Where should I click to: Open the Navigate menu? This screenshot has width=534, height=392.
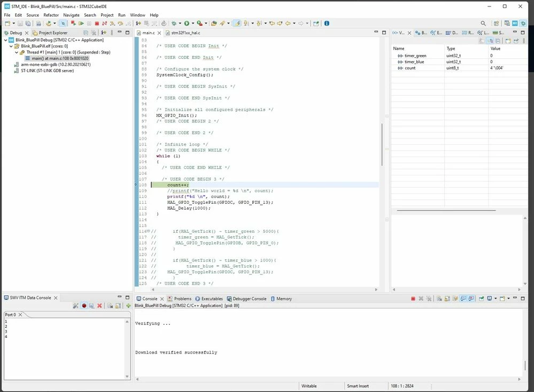(71, 15)
